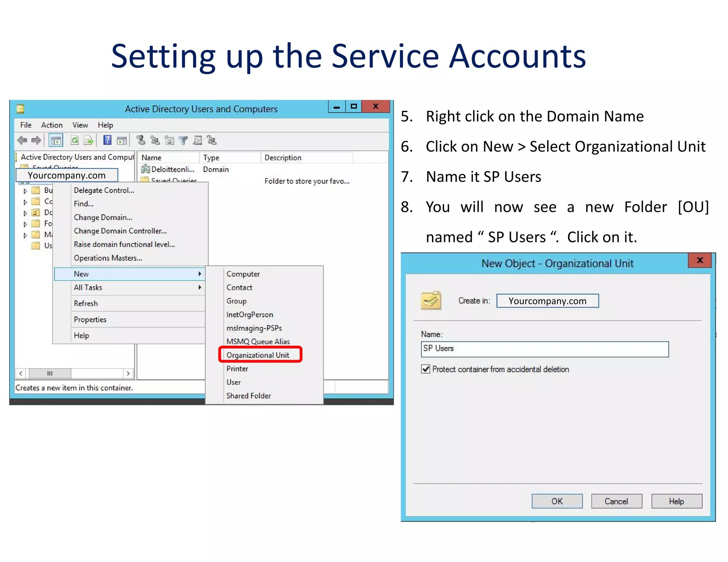Screen dimensions: 728x562
Task: Click the Add to group toolbar icon
Action: click(x=212, y=140)
